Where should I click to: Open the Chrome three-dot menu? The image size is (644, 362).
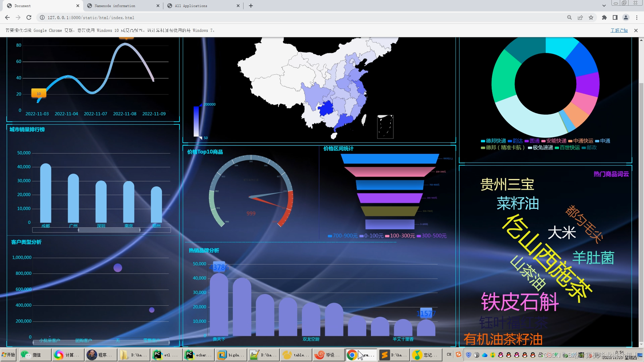(x=637, y=17)
